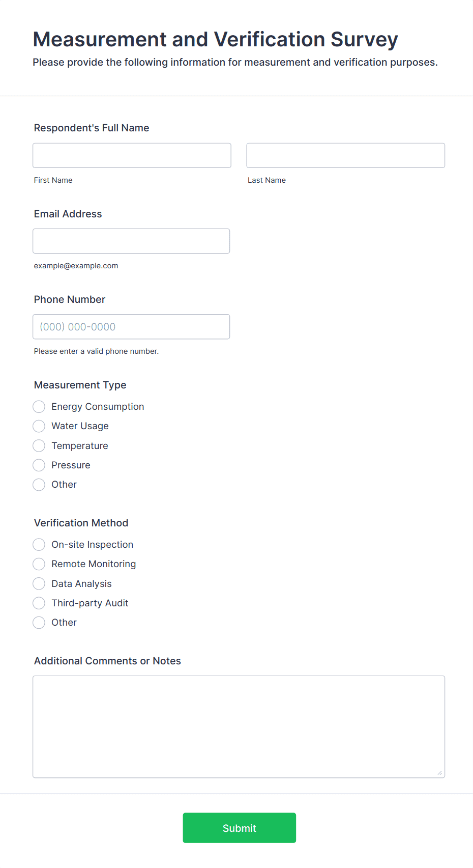
Task: Click the Water Usage label text
Action: coord(80,426)
